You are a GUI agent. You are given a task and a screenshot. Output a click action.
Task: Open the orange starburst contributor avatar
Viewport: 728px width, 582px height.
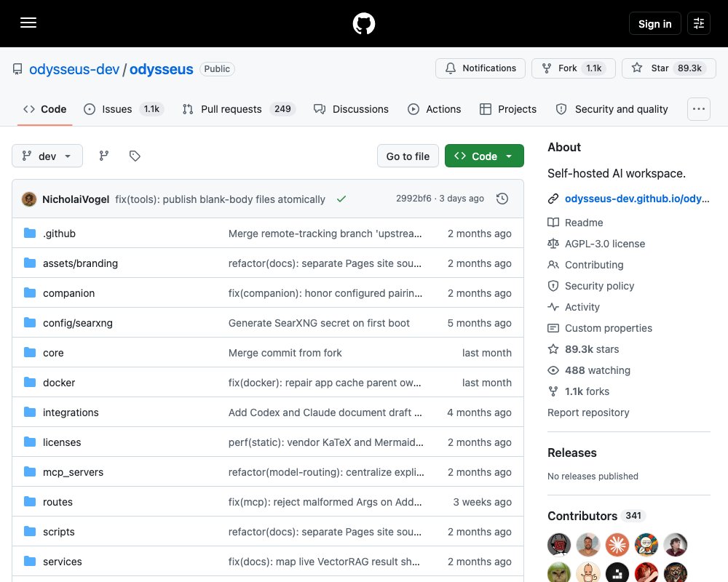[617, 544]
